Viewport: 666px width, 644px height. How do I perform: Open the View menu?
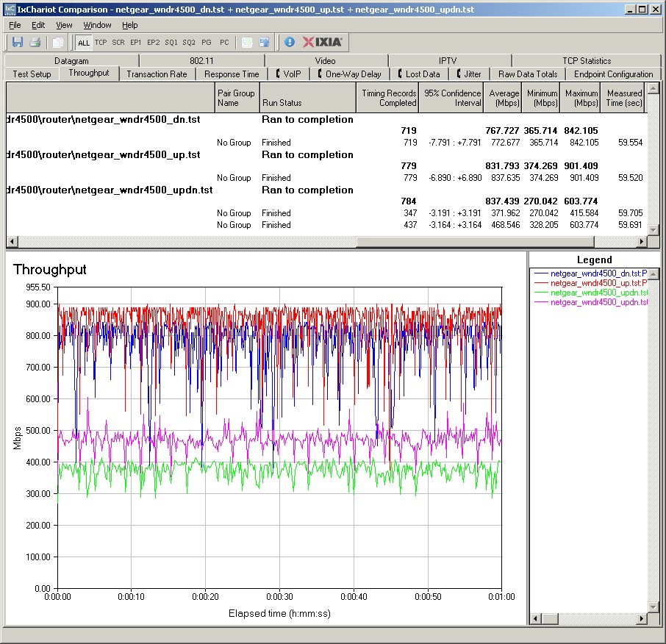coord(64,25)
